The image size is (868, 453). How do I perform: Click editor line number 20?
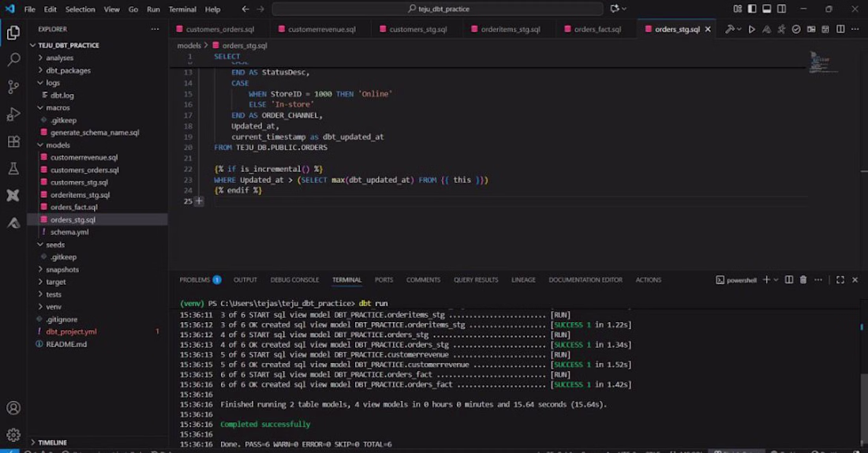coord(188,148)
